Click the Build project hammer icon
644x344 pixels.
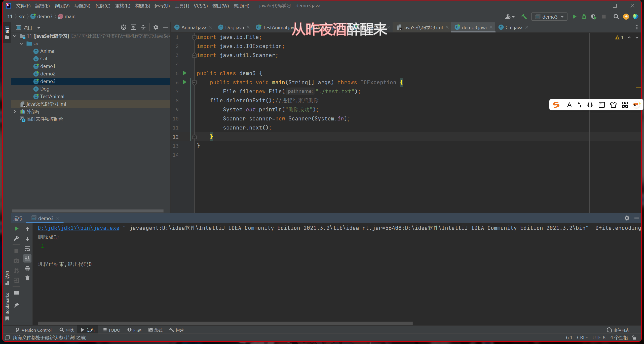coord(524,17)
